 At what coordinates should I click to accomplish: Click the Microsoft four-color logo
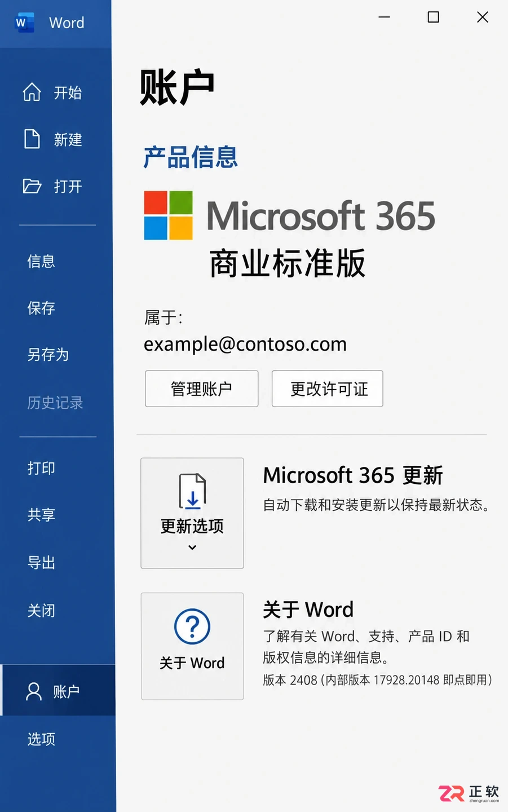[168, 215]
